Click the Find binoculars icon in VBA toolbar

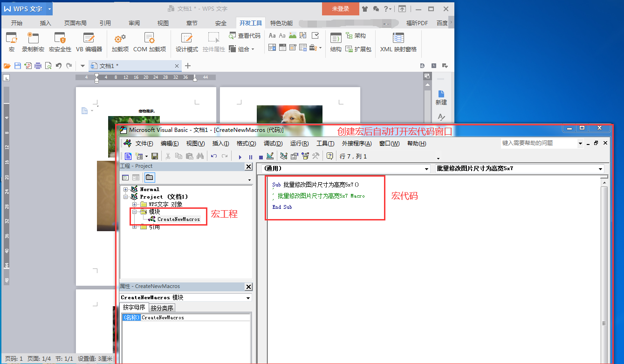coord(200,156)
